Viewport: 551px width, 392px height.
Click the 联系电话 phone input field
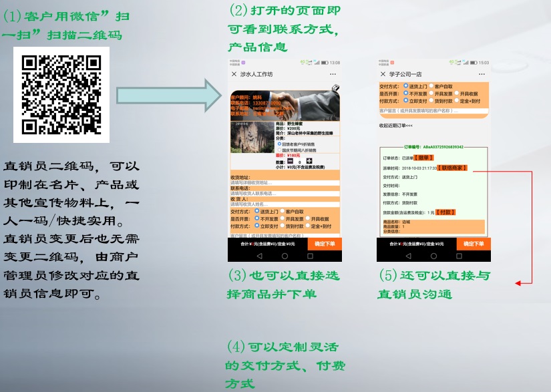[285, 194]
